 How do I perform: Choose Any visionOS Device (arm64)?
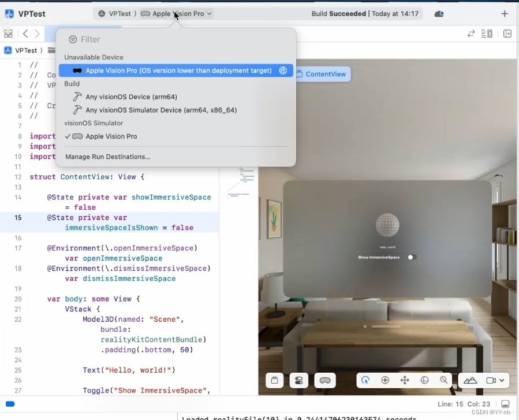click(x=176, y=96)
